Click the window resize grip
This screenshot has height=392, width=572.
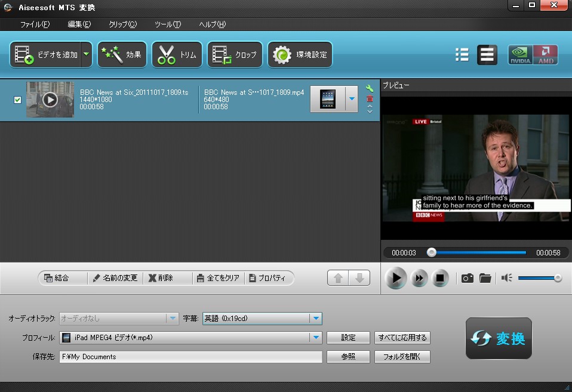coord(567,388)
